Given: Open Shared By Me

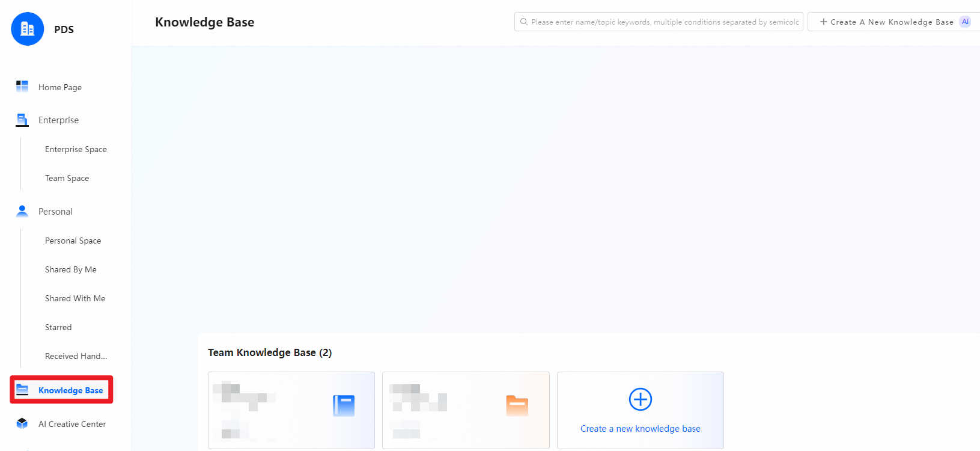Looking at the screenshot, I should (70, 269).
